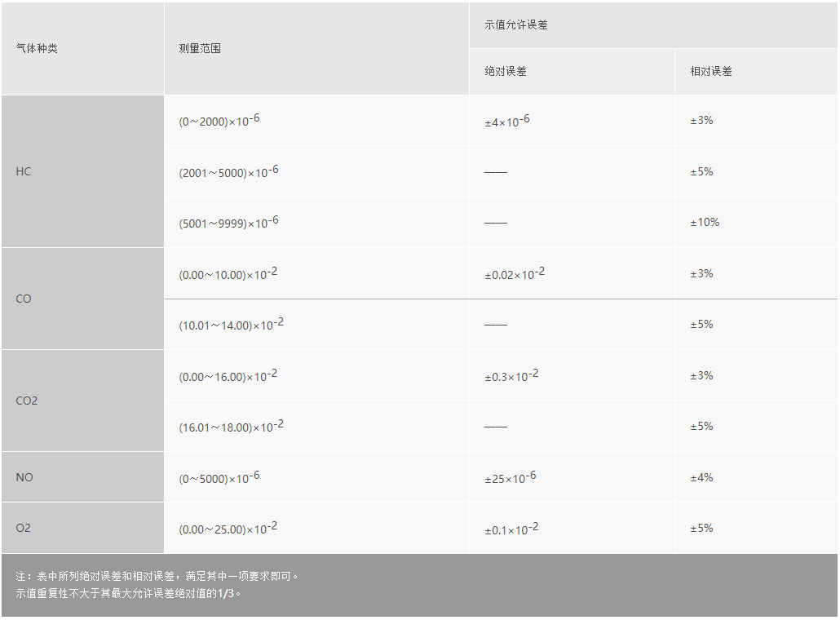Select the ±25×10⁻⁶ absolute error cell
The image size is (840, 620).
click(511, 478)
